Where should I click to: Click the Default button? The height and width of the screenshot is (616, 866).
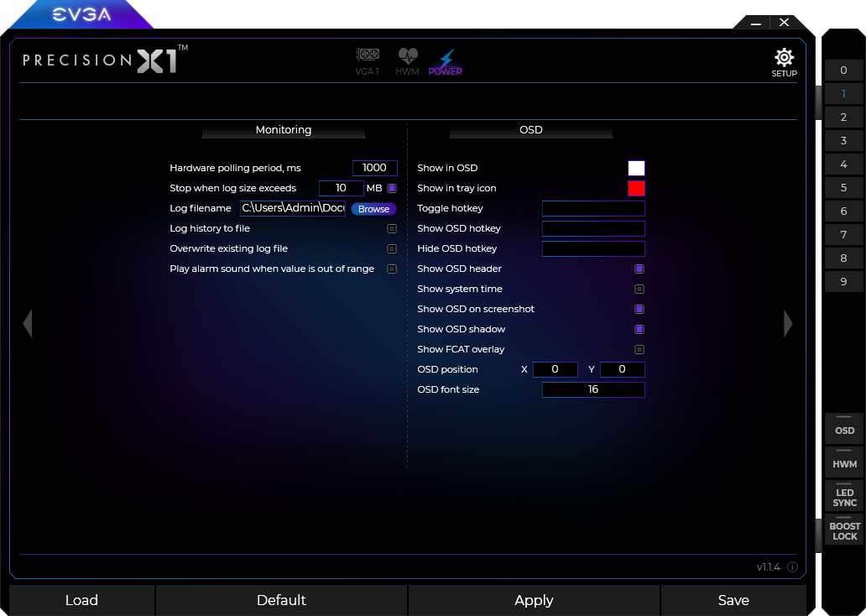tap(281, 600)
